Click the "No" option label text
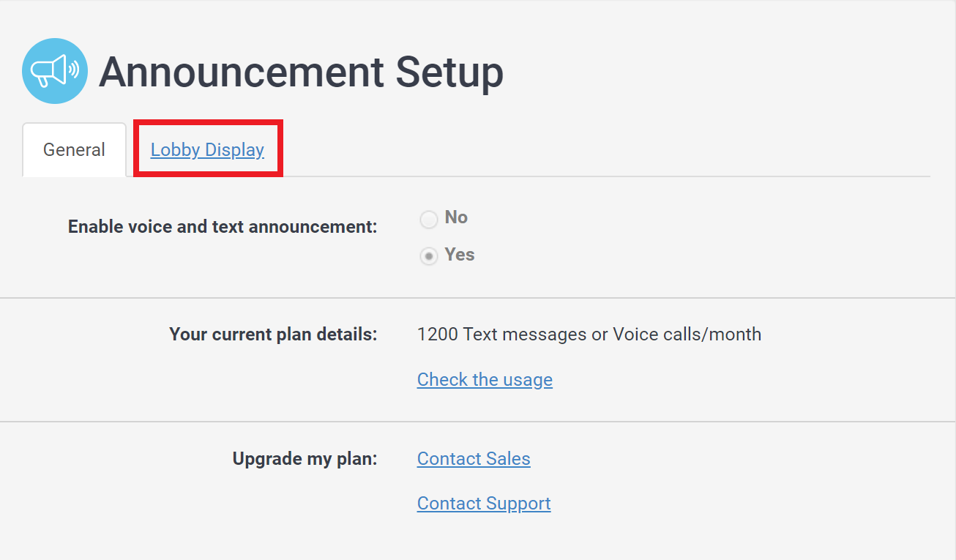The width and height of the screenshot is (956, 560). (456, 217)
